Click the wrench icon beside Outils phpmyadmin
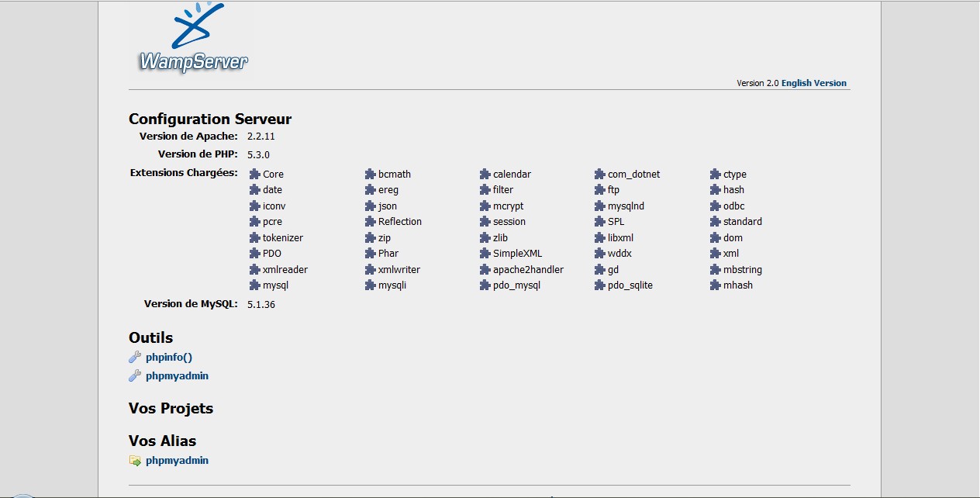 click(x=135, y=376)
